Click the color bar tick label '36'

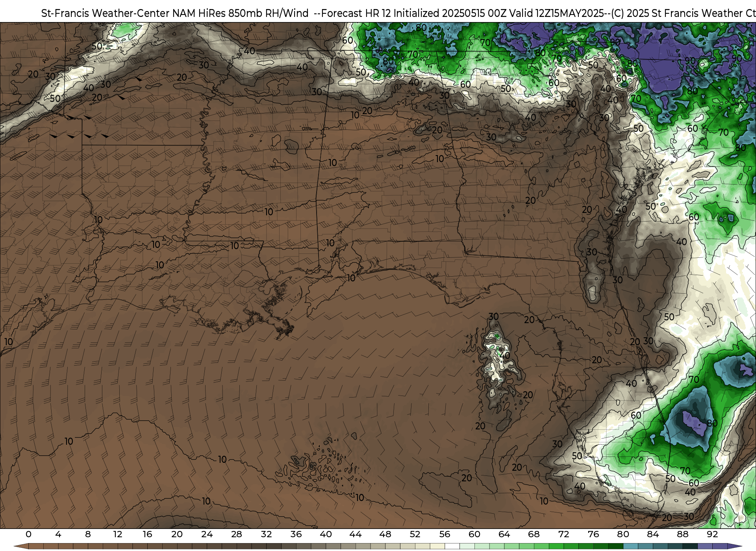point(296,534)
